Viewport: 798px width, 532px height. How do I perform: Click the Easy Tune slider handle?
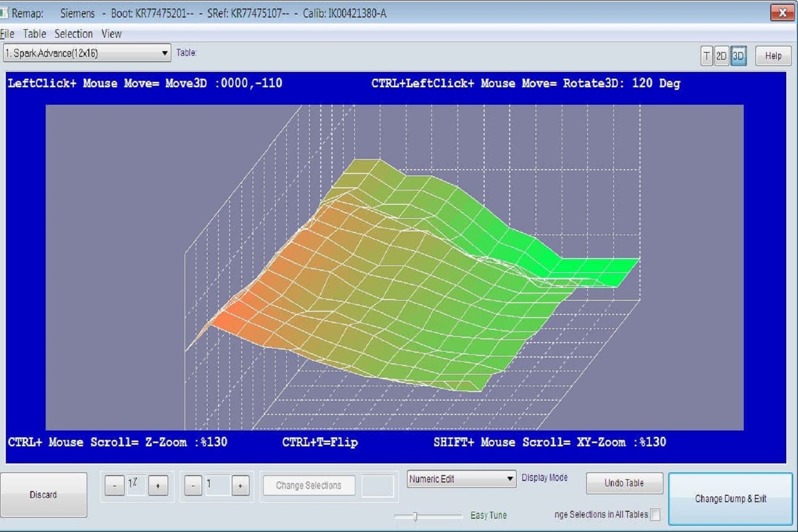415,516
